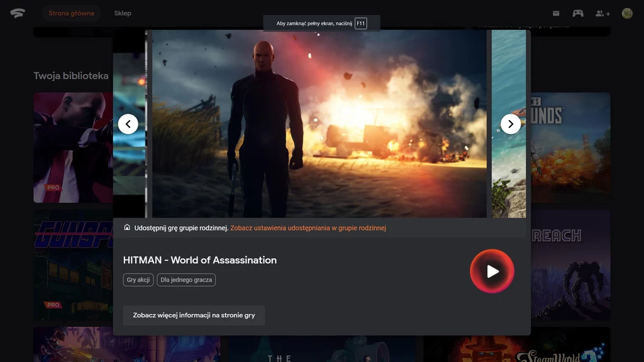
Task: Open the friends add-person icon
Action: click(602, 14)
